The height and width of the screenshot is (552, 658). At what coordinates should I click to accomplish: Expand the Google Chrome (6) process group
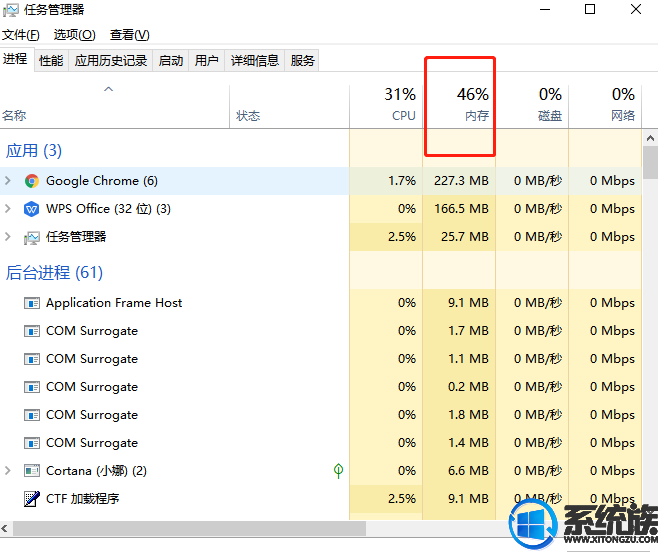tap(8, 181)
